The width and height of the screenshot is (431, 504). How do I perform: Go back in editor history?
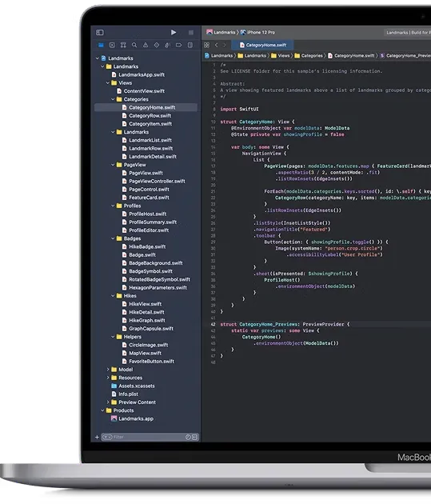pyautogui.click(x=216, y=46)
